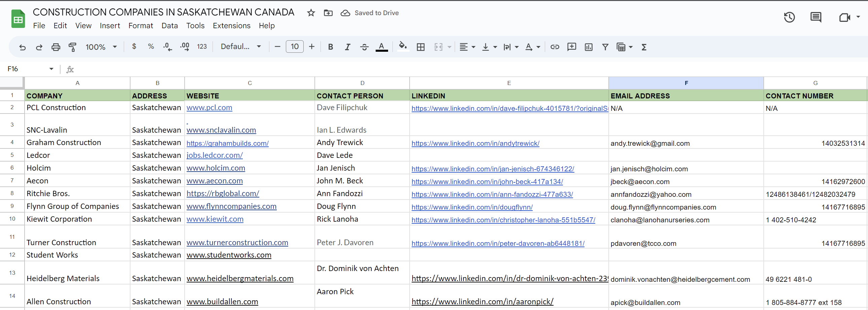The height and width of the screenshot is (310, 868).
Task: Open the Format menu
Action: pyautogui.click(x=141, y=26)
